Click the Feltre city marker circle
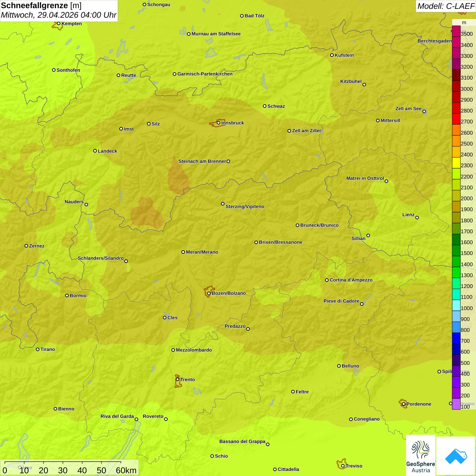 [293, 392]
